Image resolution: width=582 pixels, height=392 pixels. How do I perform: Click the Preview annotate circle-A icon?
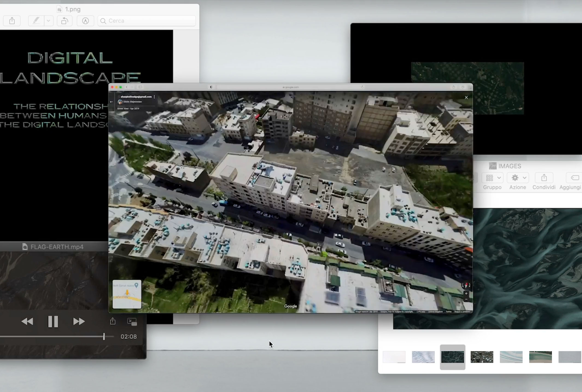tap(85, 21)
